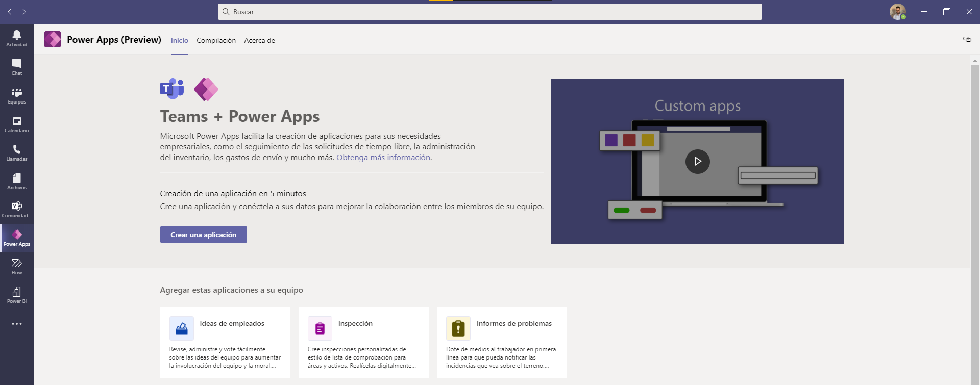
Task: Open the Inspección card title
Action: pos(355,323)
